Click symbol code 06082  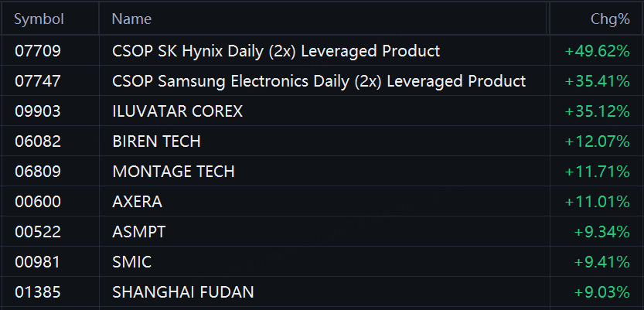tap(38, 141)
